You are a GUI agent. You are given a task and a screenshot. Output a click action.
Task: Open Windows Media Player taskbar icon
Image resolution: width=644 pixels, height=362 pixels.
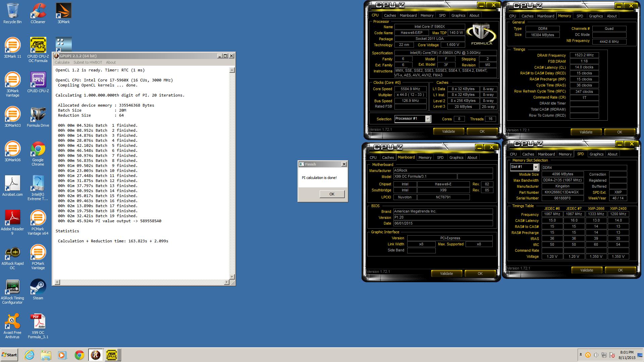tap(62, 355)
